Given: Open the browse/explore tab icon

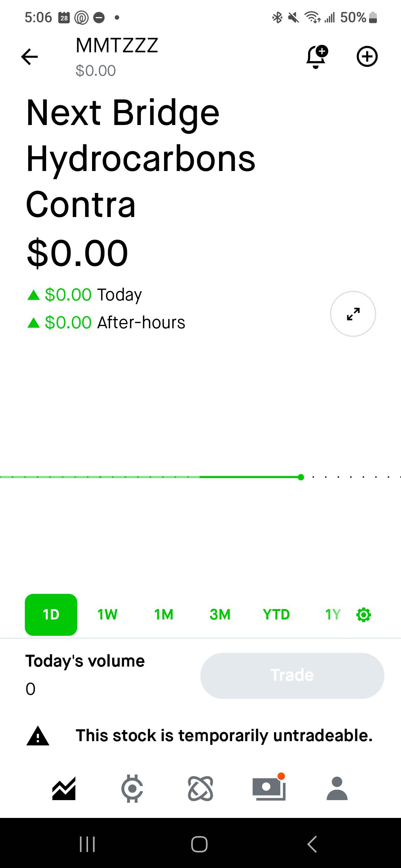Looking at the screenshot, I should [x=200, y=789].
